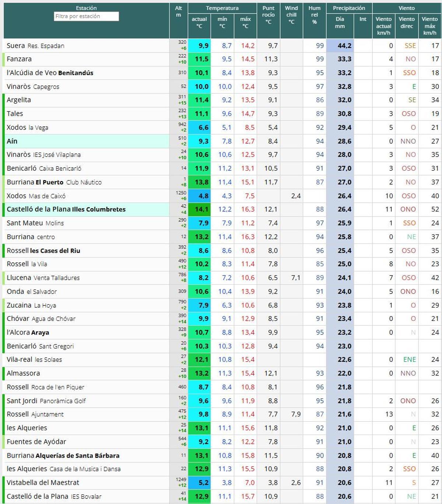Type a station name in the filter box

click(87, 17)
